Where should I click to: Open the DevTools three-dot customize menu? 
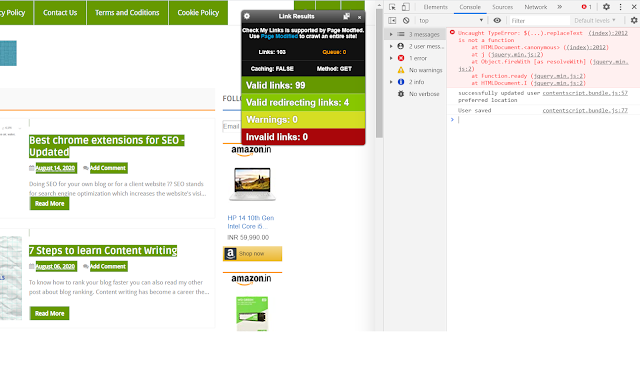coord(620,7)
